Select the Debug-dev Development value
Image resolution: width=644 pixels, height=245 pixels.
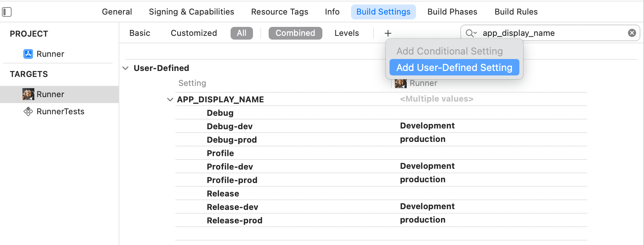click(427, 126)
